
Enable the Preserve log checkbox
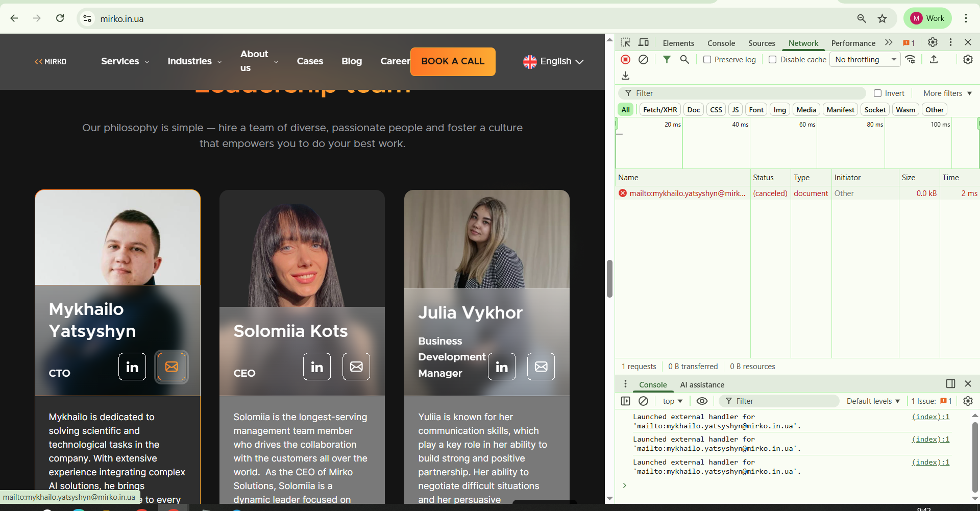(x=707, y=60)
